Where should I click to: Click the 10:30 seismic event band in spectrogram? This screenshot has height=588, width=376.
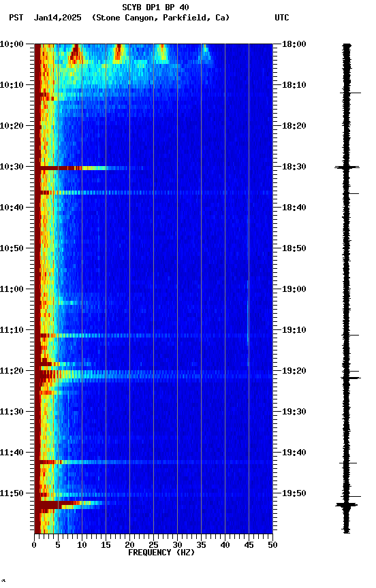(89, 168)
